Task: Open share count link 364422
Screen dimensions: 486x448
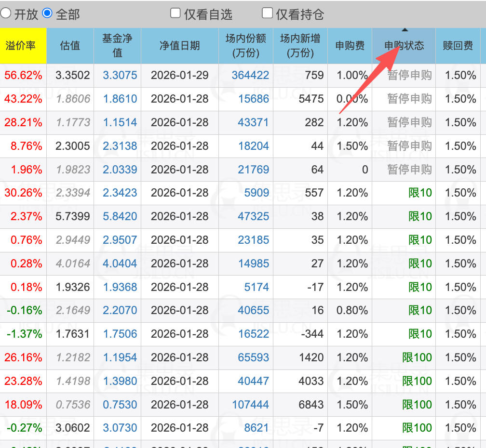Action: tap(250, 76)
